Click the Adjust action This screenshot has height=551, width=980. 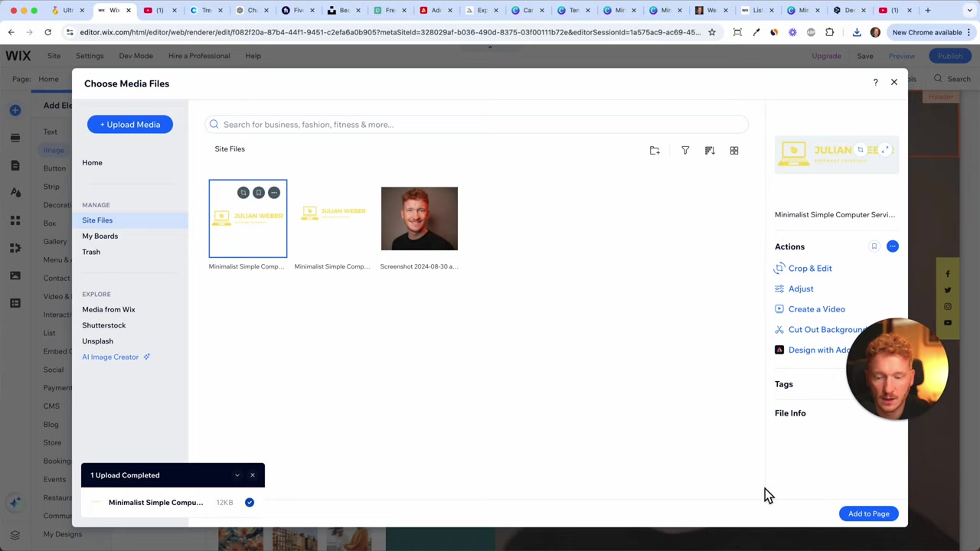click(794, 289)
